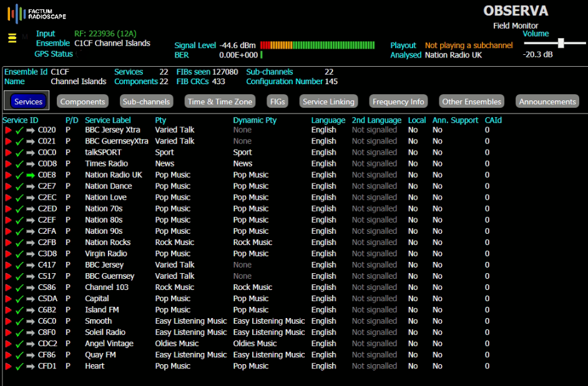Click the 'Not playing a subchannel' status
Viewport: 588px width, 386px height.
pyautogui.click(x=469, y=46)
